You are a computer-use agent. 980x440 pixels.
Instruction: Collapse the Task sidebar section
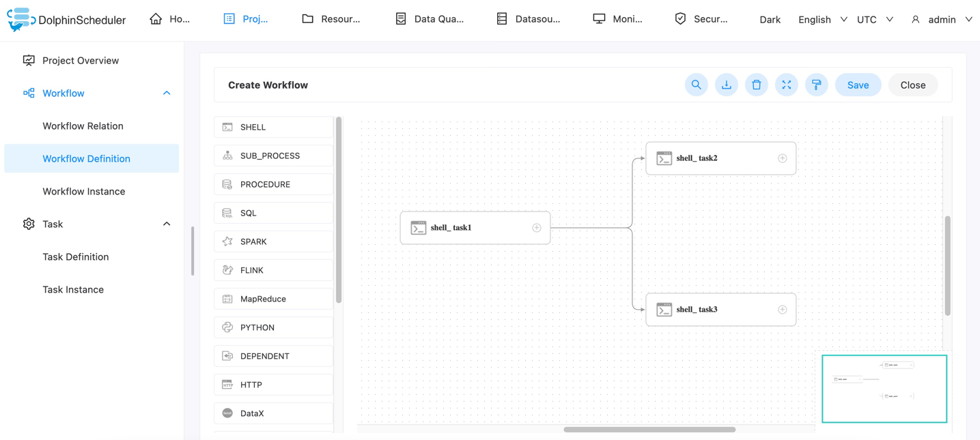pyautogui.click(x=167, y=224)
